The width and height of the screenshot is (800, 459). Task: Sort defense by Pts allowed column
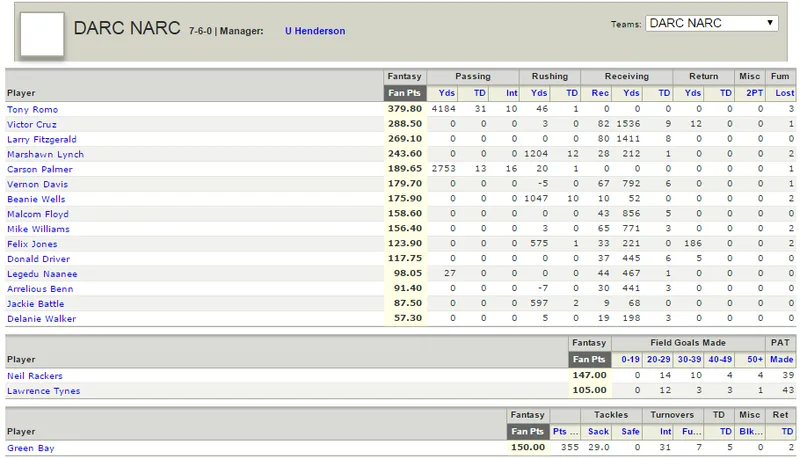tap(565, 431)
